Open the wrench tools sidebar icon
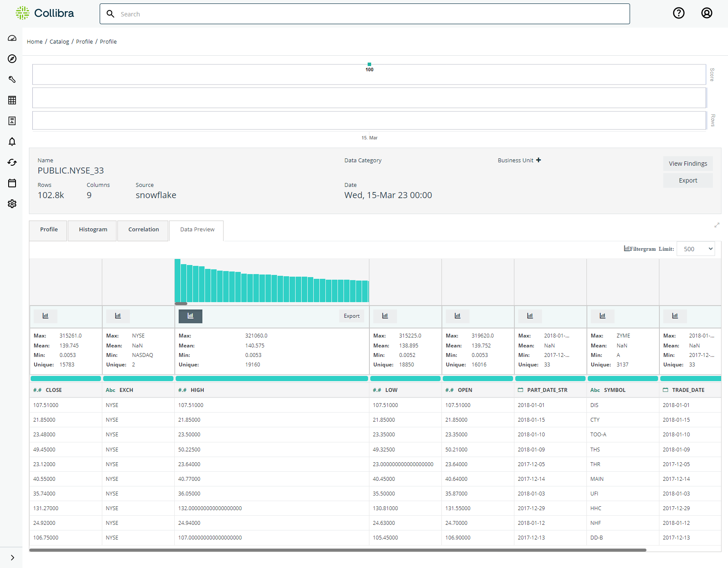Viewport: 728px width, 568px height. click(12, 79)
